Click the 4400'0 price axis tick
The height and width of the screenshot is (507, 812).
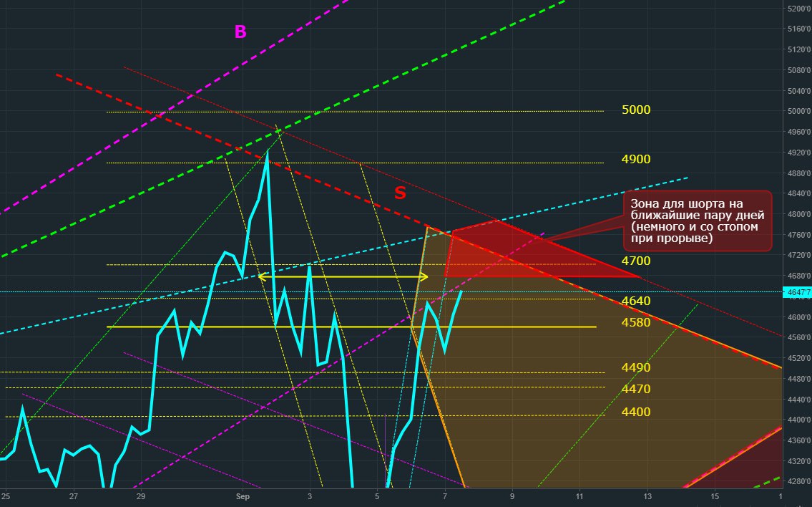(799, 420)
